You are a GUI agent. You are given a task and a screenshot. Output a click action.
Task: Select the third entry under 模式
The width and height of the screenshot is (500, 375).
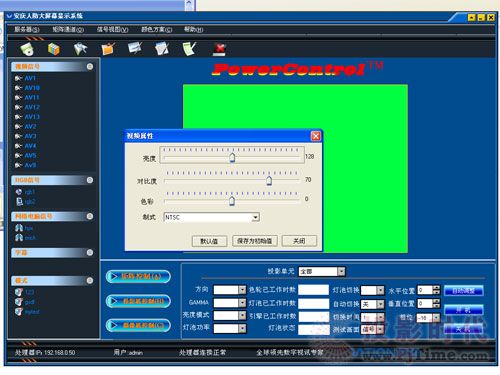coord(32,312)
